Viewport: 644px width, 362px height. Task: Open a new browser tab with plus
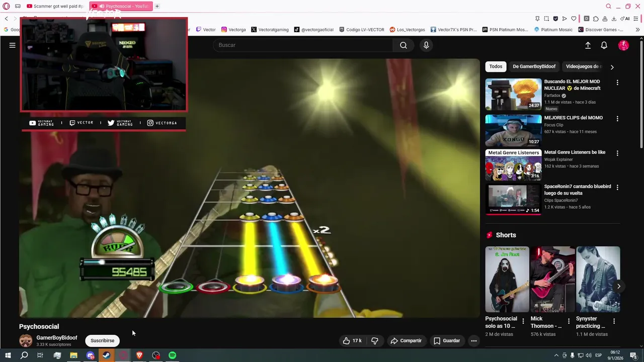point(157,6)
